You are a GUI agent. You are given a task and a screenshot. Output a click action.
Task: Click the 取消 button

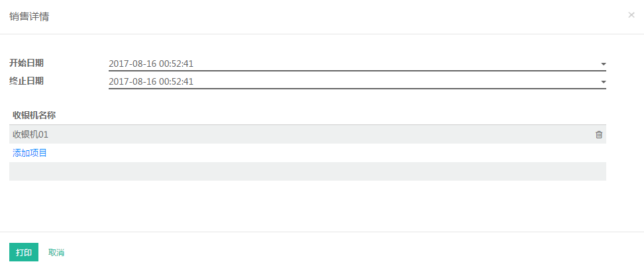pos(56,252)
